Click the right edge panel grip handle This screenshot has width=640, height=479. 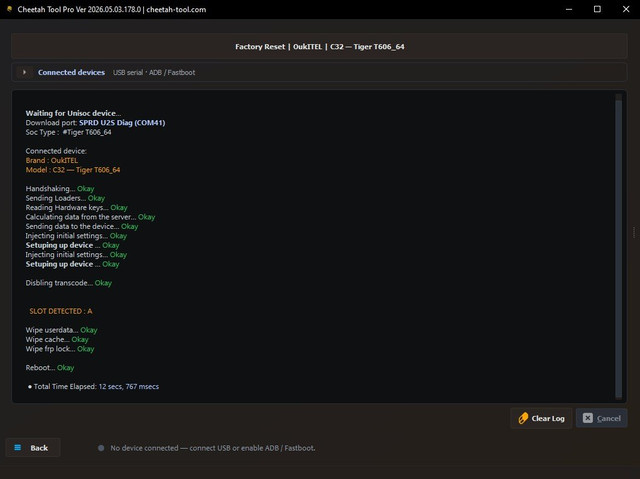(x=634, y=232)
